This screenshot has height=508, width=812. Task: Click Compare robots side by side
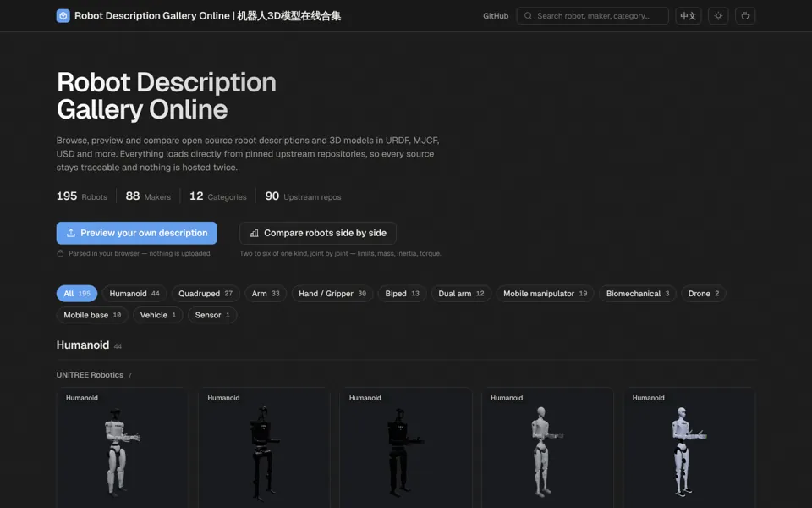pos(317,233)
